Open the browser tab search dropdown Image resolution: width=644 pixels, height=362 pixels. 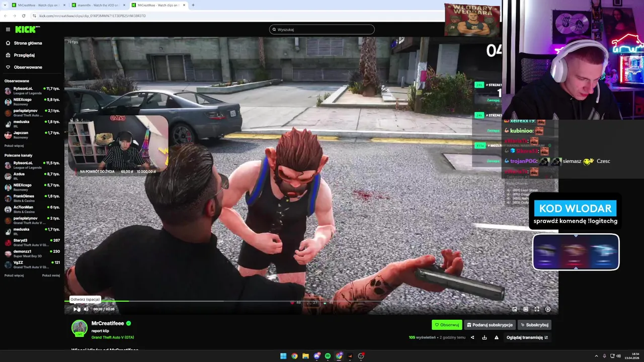4,5
